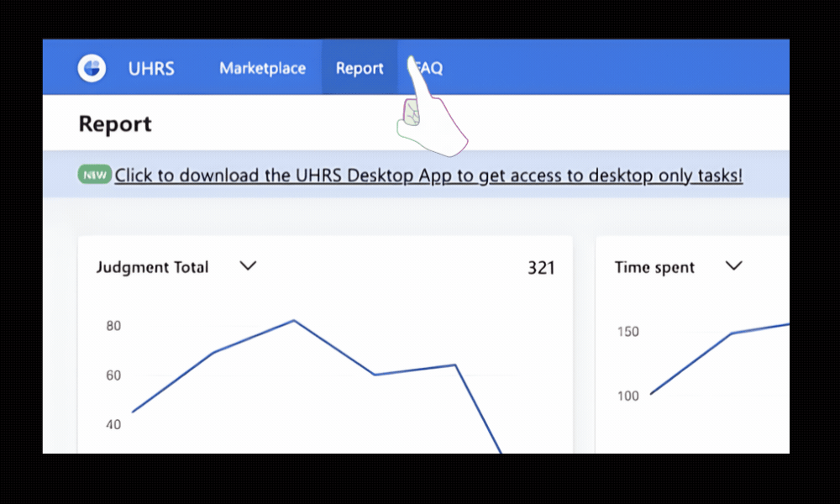This screenshot has width=840, height=504.
Task: Click the 80 label on Judgment axis
Action: click(113, 326)
